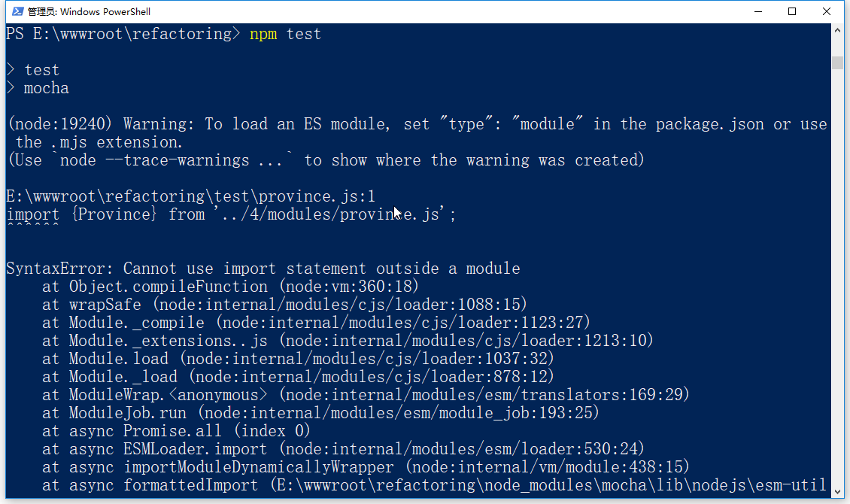Close the Windows PowerShell window
850x504 pixels.
pos(827,11)
